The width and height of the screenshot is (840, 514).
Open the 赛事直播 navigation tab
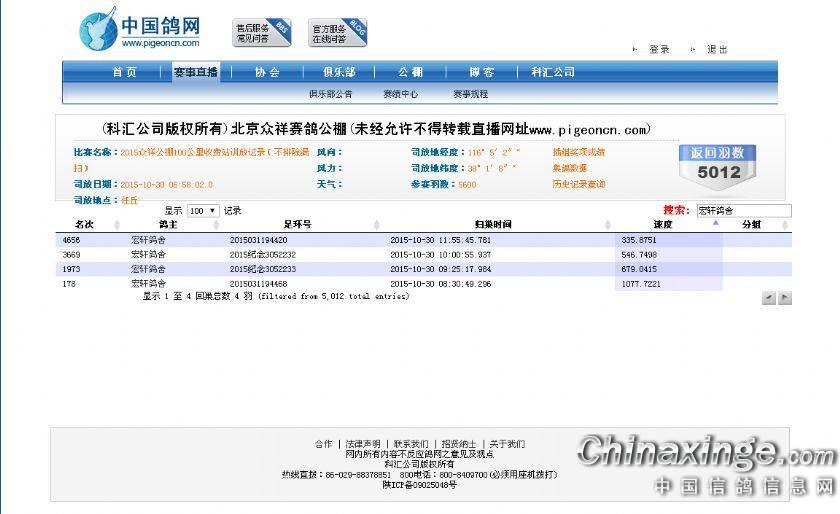[x=196, y=72]
